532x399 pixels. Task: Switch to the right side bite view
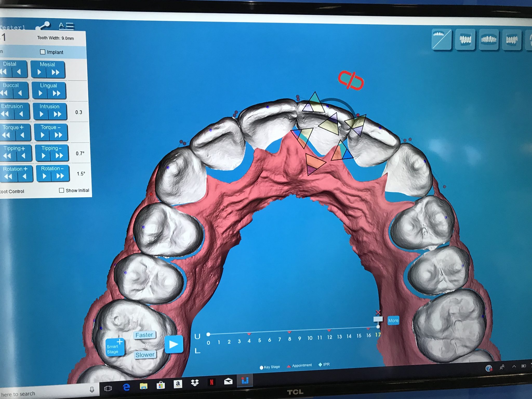465,39
